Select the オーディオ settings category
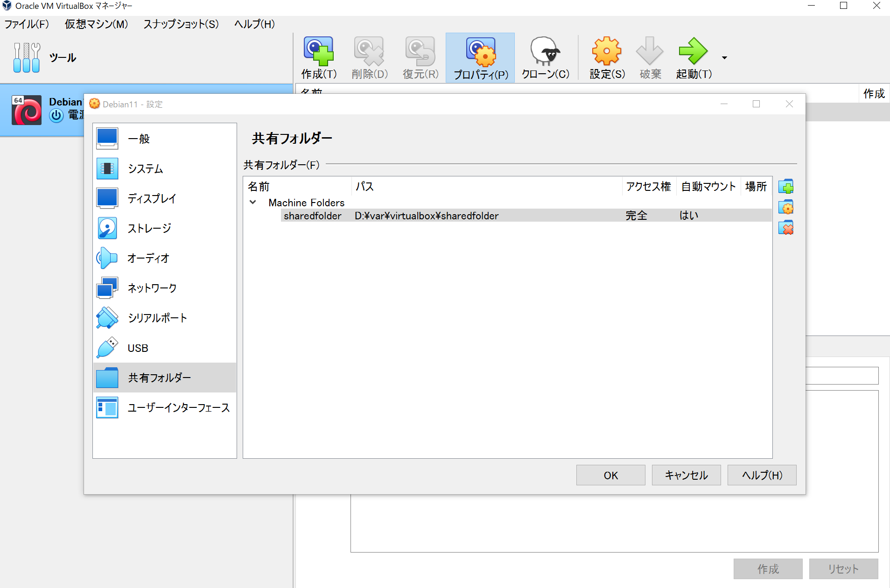This screenshot has width=890, height=588. [x=165, y=258]
